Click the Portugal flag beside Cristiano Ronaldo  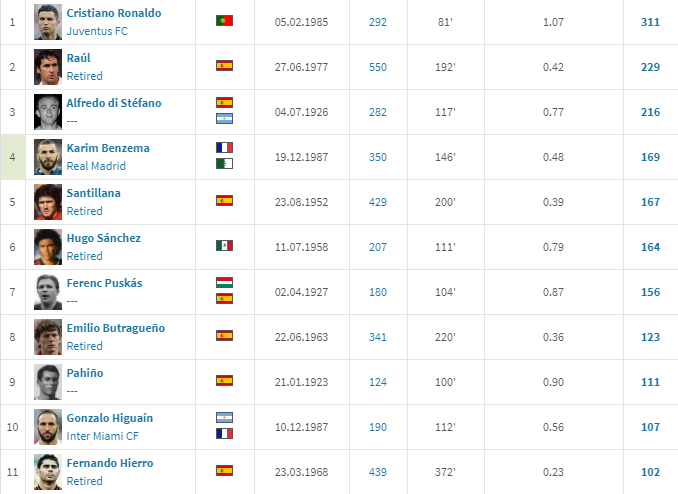tap(224, 20)
